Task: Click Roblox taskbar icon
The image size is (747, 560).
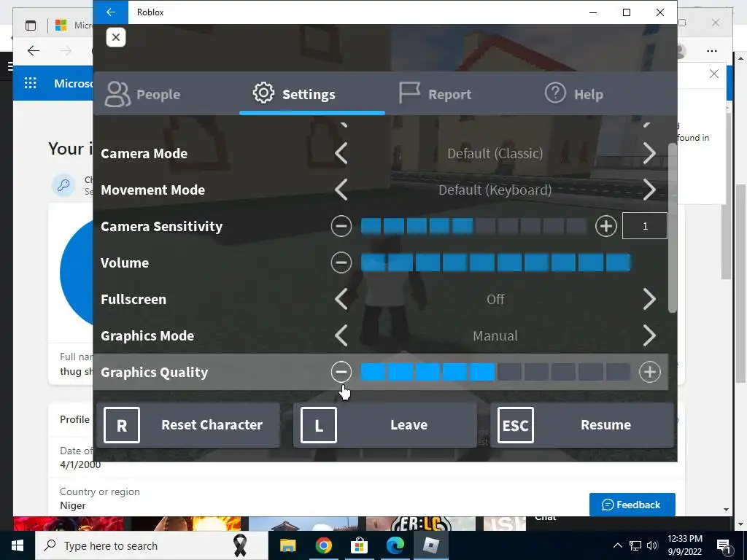Action: (x=430, y=545)
